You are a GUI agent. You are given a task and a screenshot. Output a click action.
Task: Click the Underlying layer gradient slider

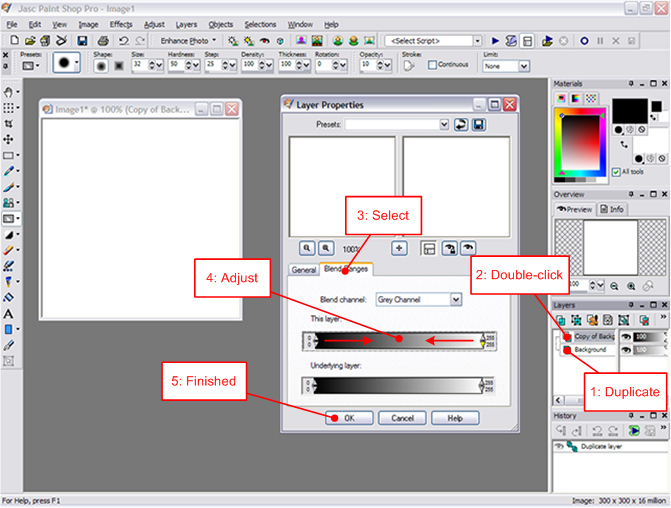[x=398, y=386]
